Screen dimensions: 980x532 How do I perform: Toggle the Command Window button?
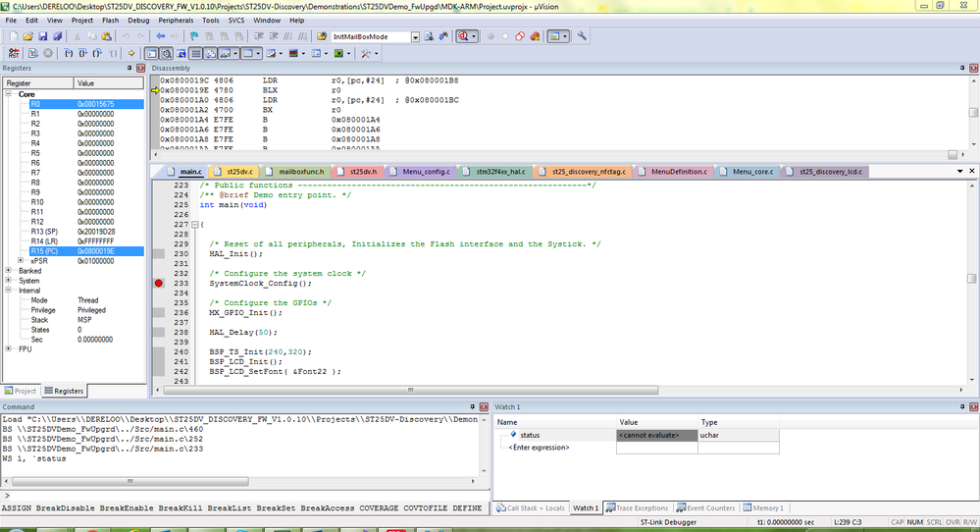tap(151, 54)
